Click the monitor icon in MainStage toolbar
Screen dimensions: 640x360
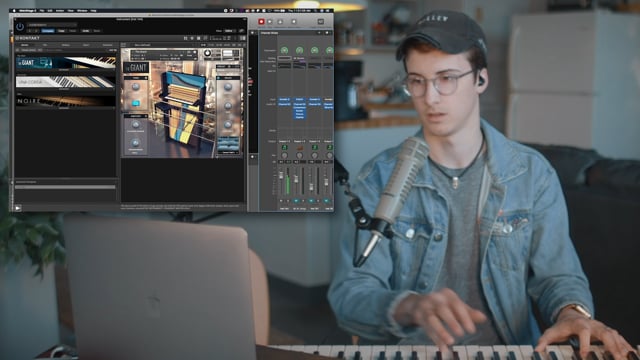coord(321,22)
